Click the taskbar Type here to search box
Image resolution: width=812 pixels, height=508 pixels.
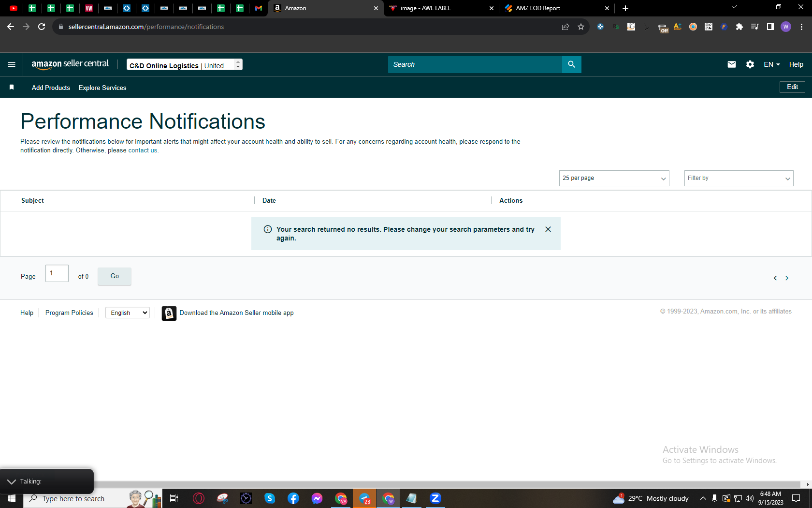pos(92,498)
